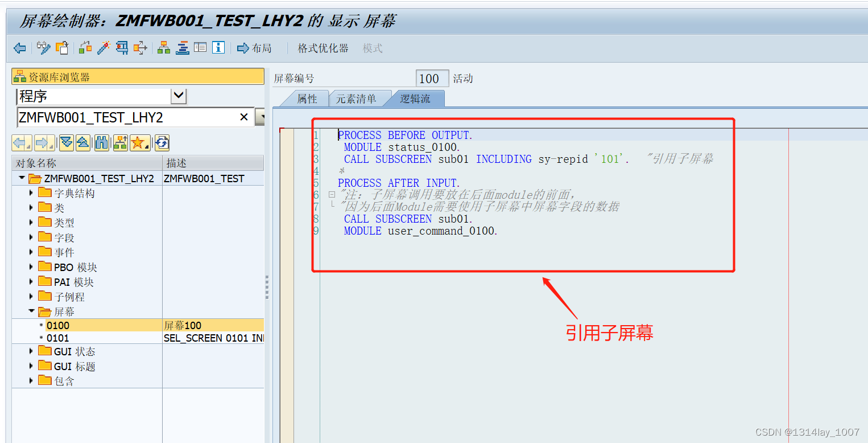Click the Test screen toolbar icon
This screenshot has height=443, width=868.
[x=122, y=48]
